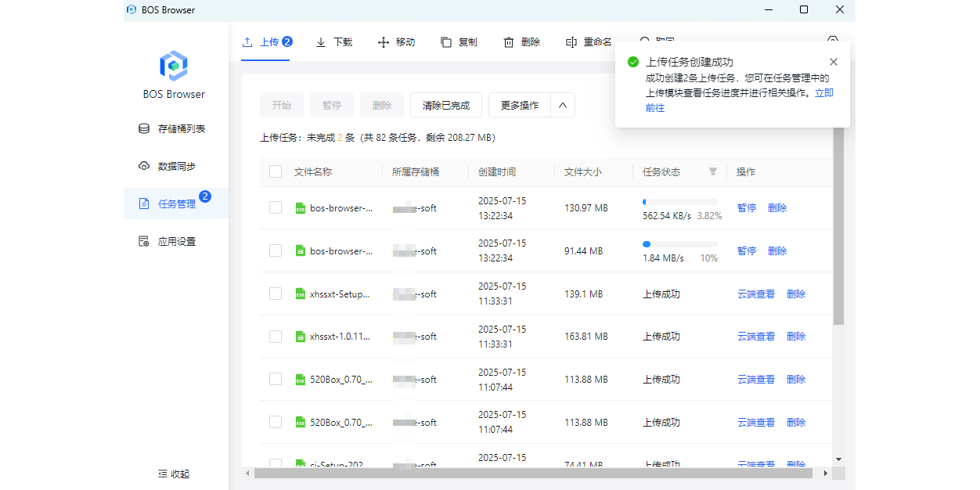Expand the 更多操作 arrow dropdown
980x490 pixels.
(x=563, y=105)
